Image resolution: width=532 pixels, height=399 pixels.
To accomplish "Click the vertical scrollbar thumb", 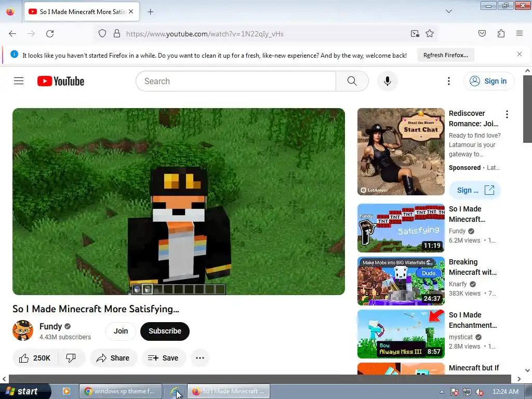I will click(x=527, y=109).
